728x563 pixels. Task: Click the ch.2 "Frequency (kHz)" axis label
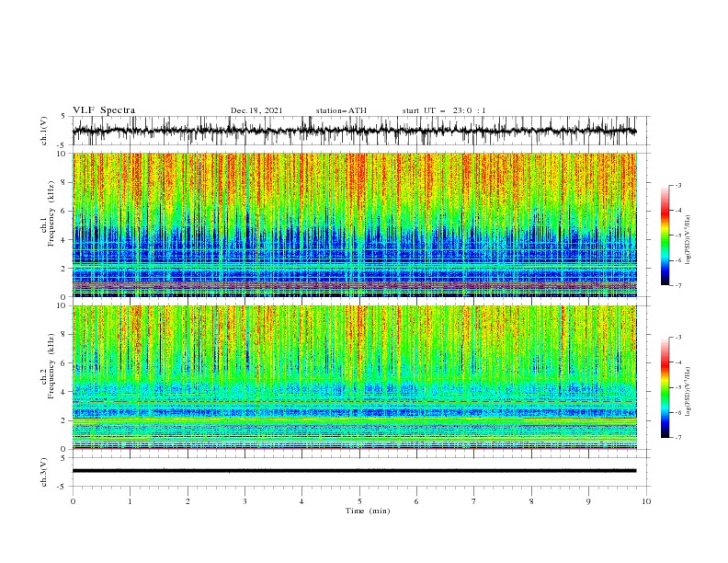51,365
